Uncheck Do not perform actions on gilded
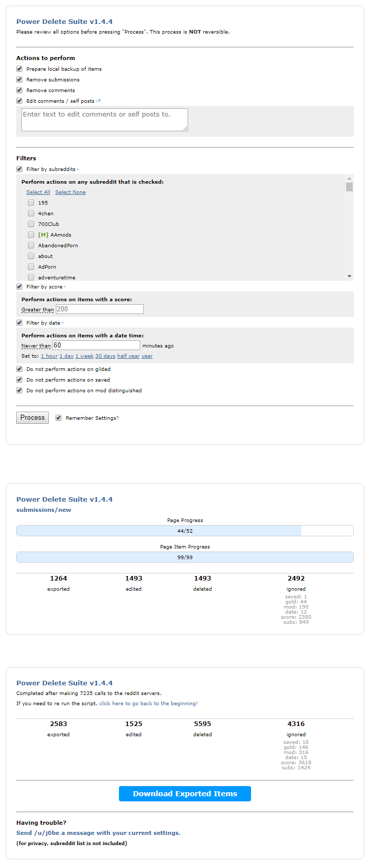Viewport: 370px width, 868px height. click(x=19, y=369)
